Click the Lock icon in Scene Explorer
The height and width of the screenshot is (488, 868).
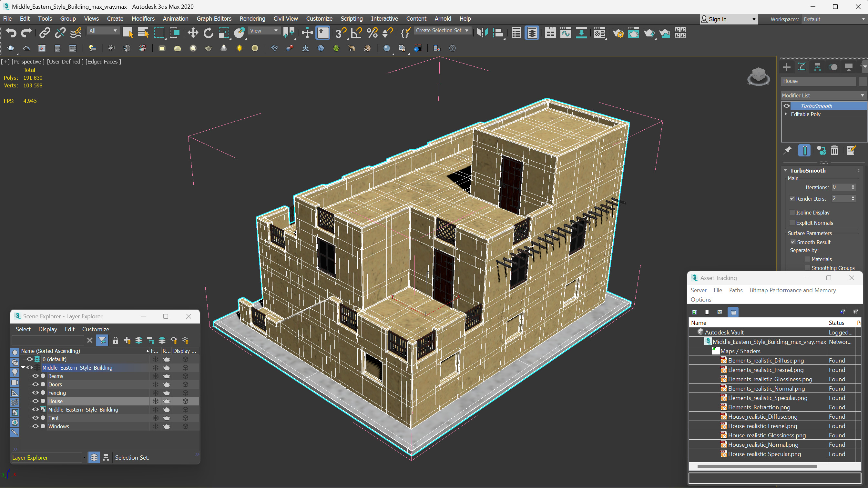(x=115, y=341)
